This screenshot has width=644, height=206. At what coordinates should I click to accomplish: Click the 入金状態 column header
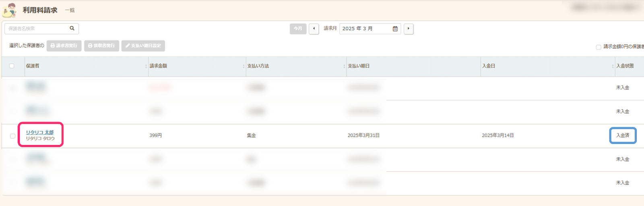[625, 66]
